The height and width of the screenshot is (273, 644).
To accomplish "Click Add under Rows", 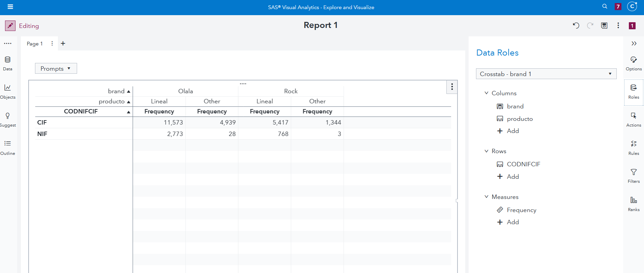I will (x=508, y=177).
